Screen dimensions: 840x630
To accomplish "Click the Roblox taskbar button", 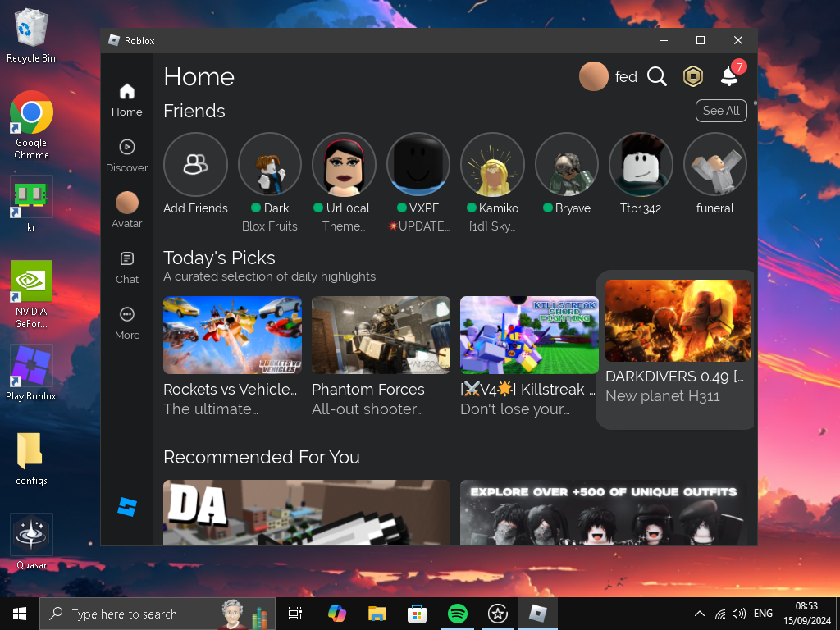I will (x=538, y=614).
